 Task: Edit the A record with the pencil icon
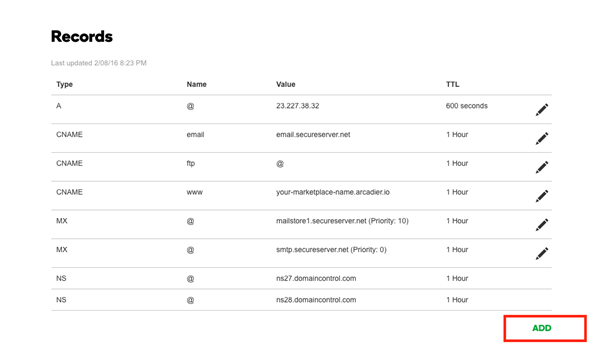pyautogui.click(x=542, y=109)
